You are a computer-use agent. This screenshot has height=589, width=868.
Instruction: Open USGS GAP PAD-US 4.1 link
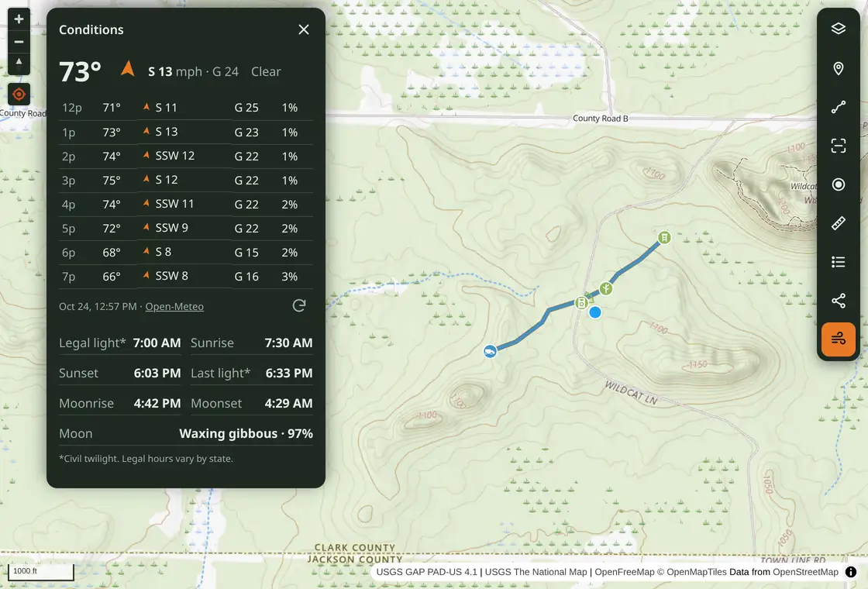[426, 572]
